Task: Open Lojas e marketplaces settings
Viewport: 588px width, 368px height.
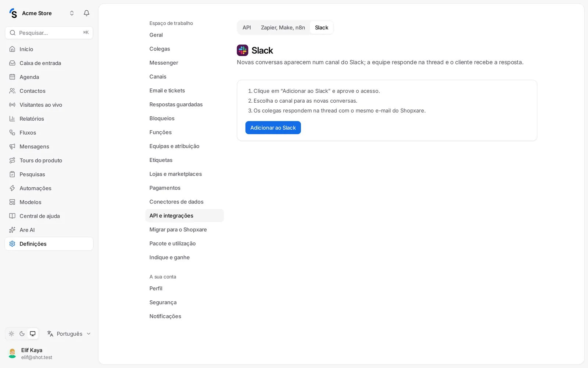Action: (x=184, y=174)
